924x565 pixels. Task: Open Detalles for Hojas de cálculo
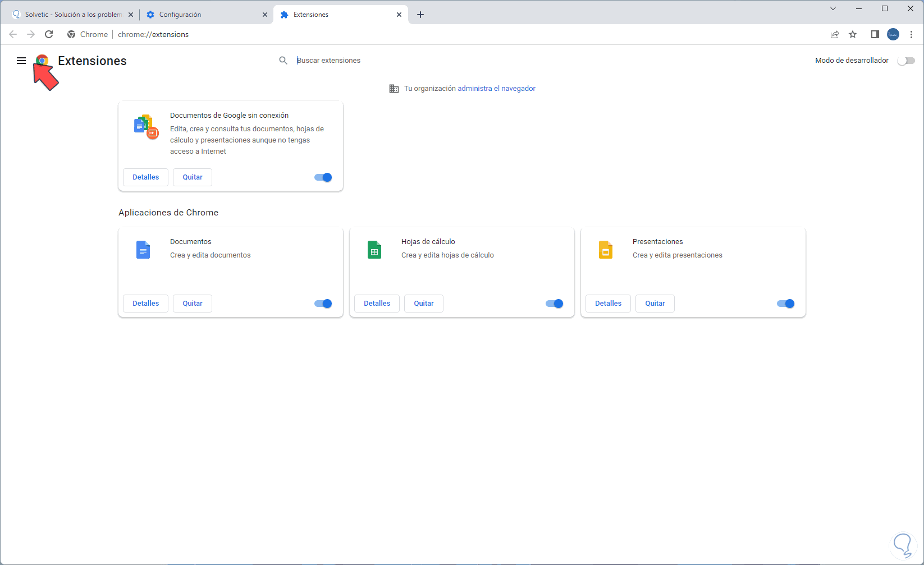pyautogui.click(x=377, y=304)
